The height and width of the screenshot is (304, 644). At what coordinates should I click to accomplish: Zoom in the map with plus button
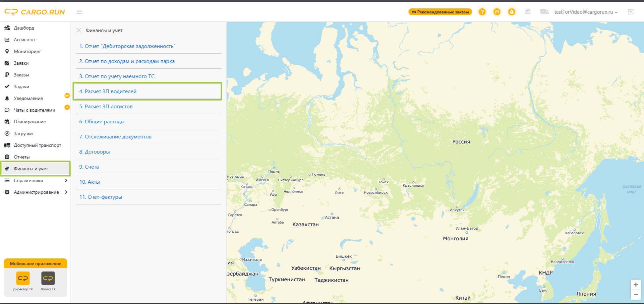[636, 285]
